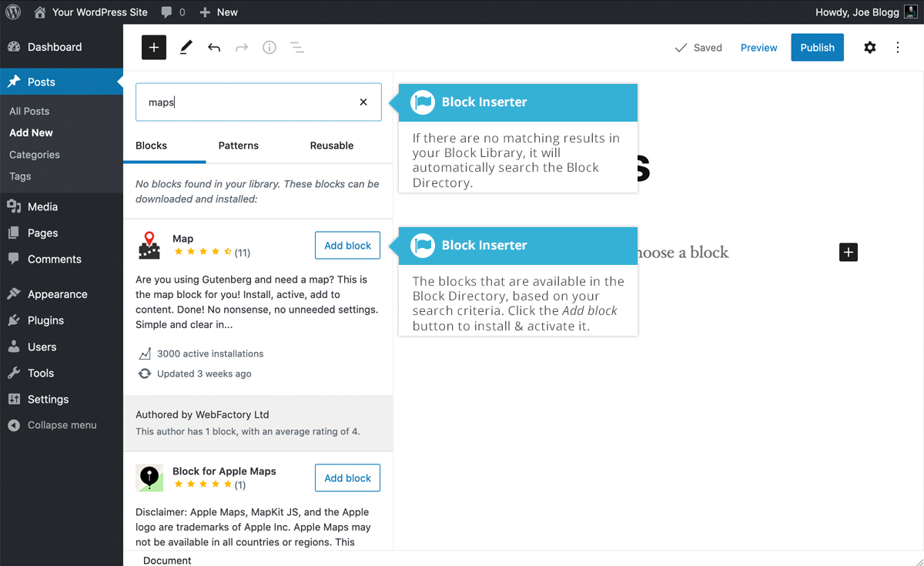Switch to the Patterns tab
924x566 pixels.
coord(238,145)
